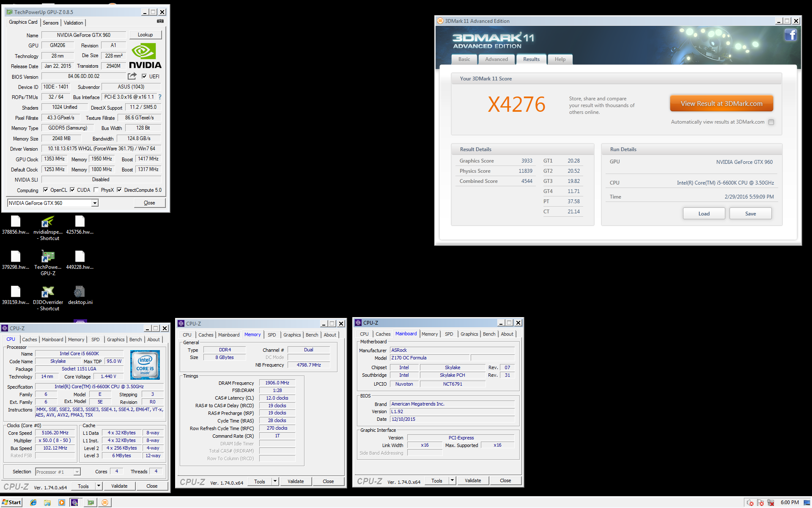Open Tools dropdown arrow in CPU window
The image size is (812, 508).
(x=99, y=486)
